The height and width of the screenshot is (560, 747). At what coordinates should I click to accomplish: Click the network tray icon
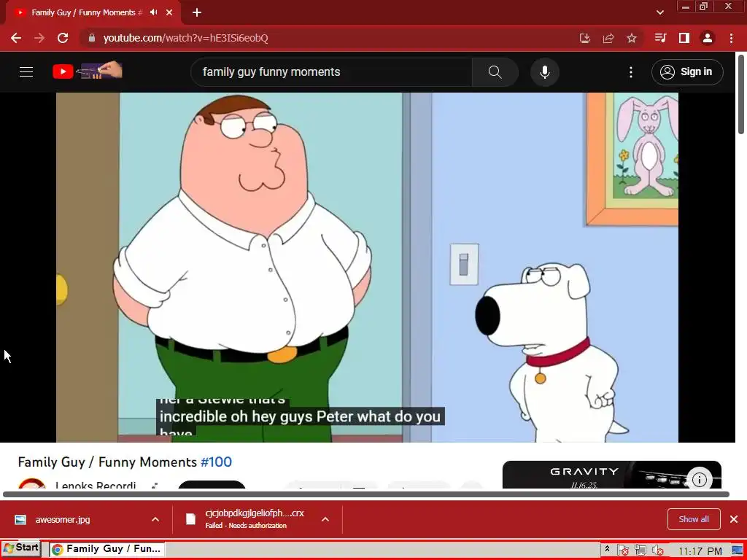tap(640, 551)
